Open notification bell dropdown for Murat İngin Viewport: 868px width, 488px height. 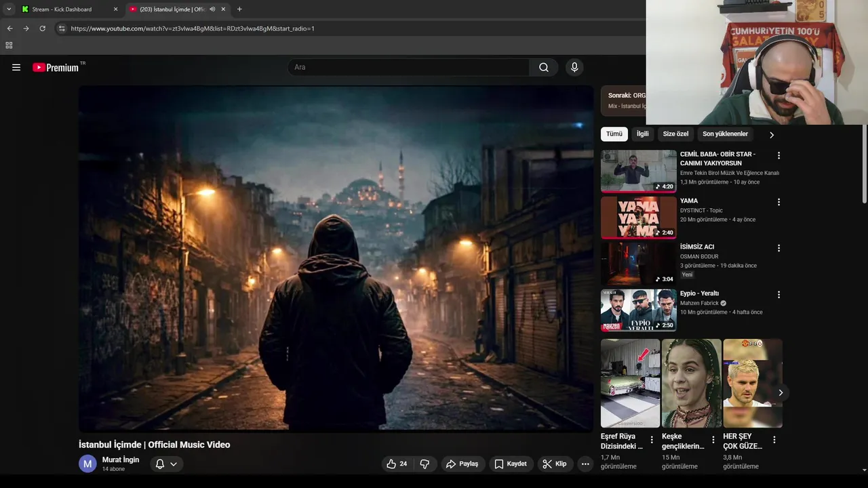[166, 464]
